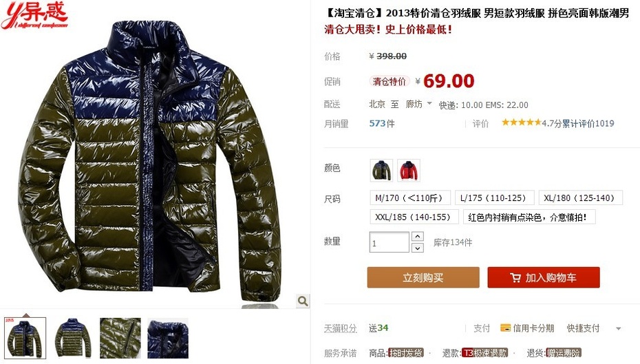Click the 立刻购买 buy now button
The width and height of the screenshot is (640, 364).
423,277
